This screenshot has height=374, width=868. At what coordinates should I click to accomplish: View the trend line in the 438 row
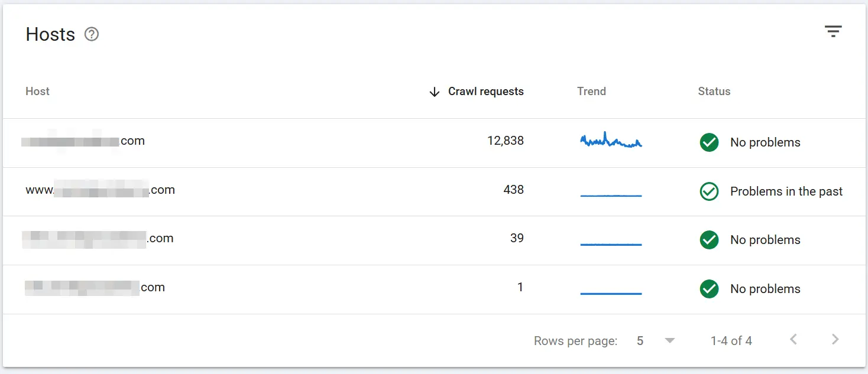pos(611,196)
